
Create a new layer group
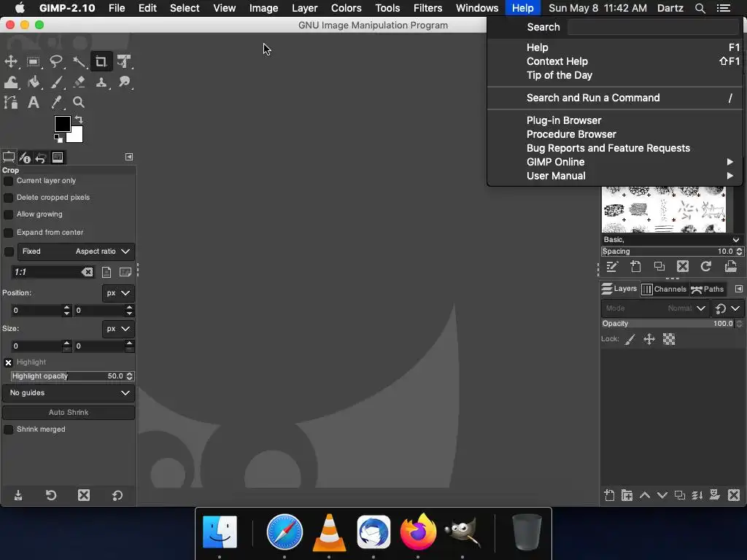(x=627, y=495)
